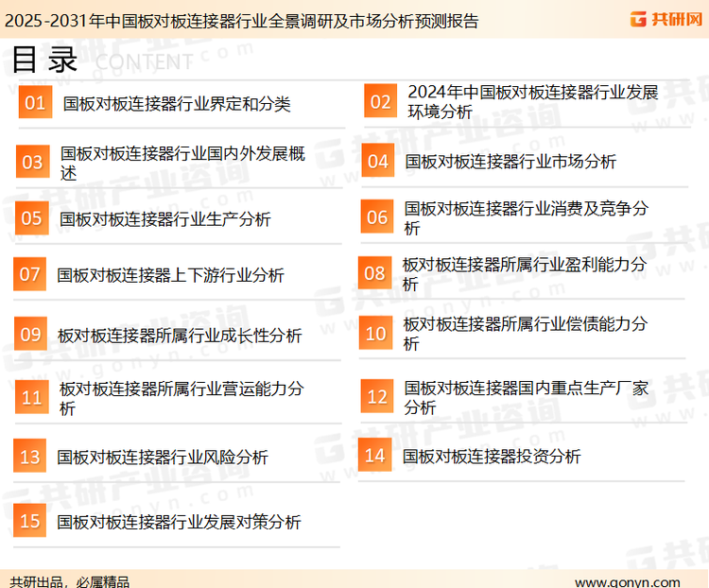
Task: Select the 11 number tile
Action: (x=31, y=397)
